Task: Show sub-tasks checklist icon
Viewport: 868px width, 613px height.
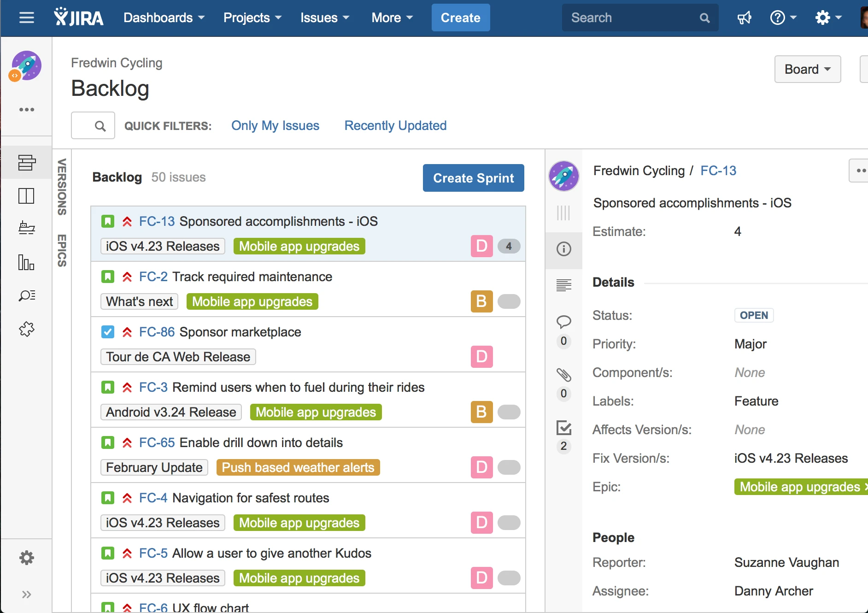Action: click(x=564, y=428)
